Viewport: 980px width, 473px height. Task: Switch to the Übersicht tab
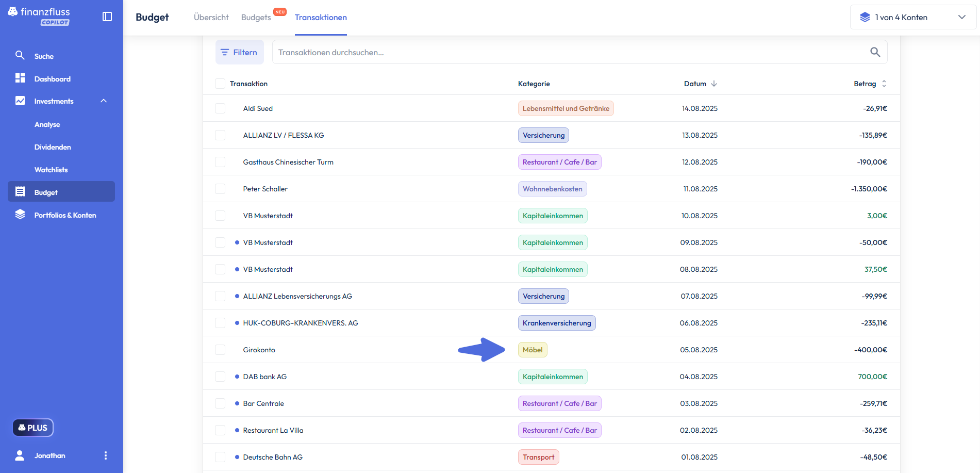click(x=211, y=18)
